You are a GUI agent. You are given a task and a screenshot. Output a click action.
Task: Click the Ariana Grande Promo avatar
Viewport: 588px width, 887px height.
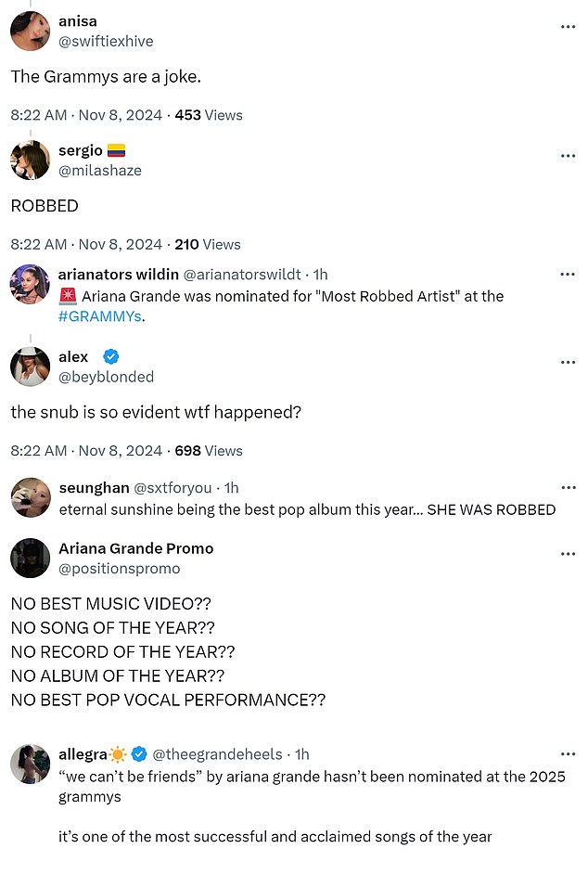(x=30, y=558)
